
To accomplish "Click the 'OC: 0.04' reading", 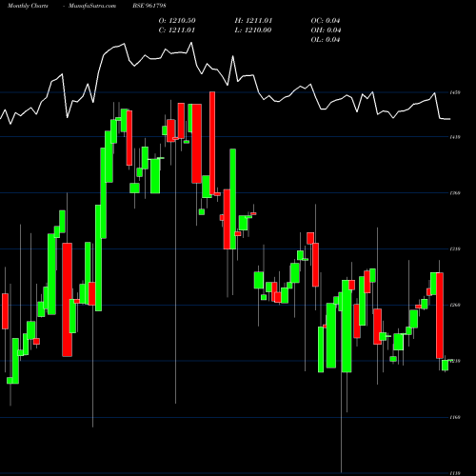I will pos(326,21).
